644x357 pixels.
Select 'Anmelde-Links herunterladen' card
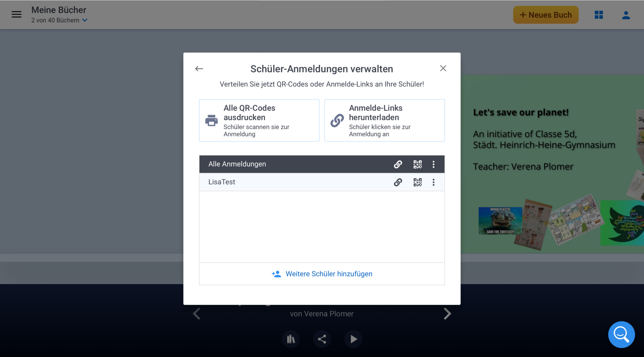(385, 120)
